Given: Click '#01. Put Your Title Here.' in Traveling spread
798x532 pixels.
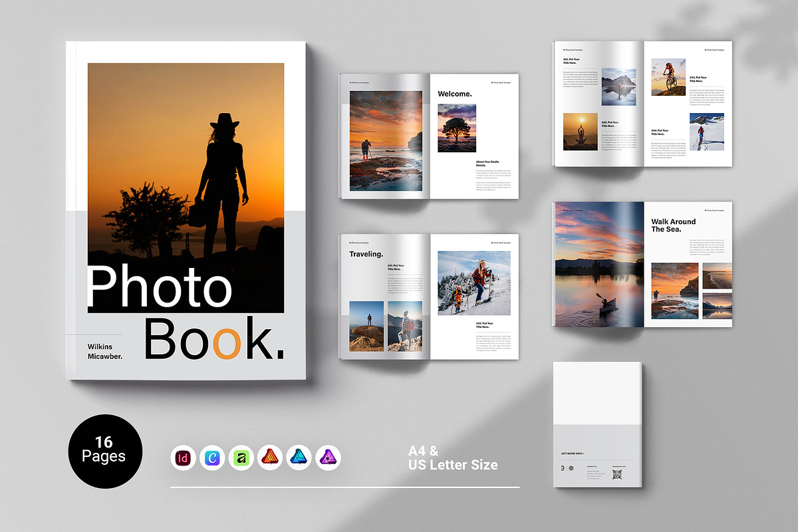Looking at the screenshot, I should coord(396,267).
